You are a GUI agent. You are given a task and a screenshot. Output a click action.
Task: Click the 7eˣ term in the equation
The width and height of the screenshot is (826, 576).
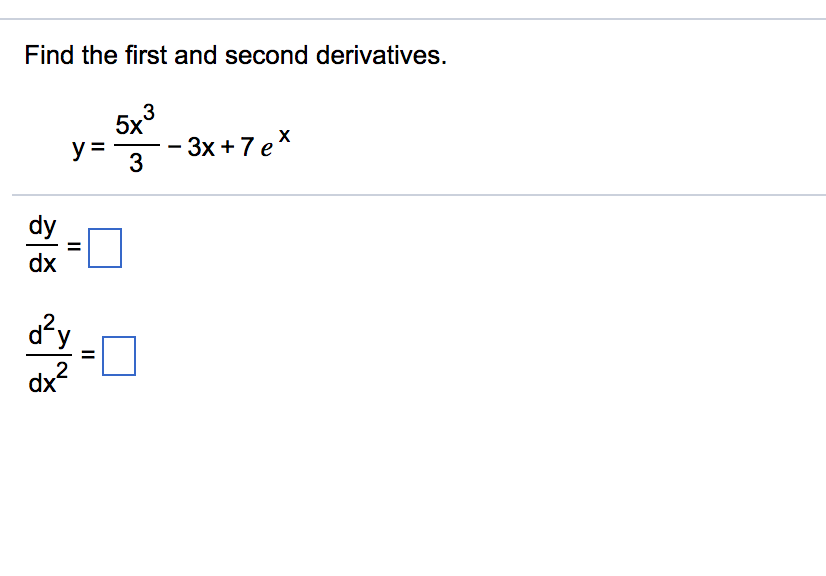tap(264, 146)
